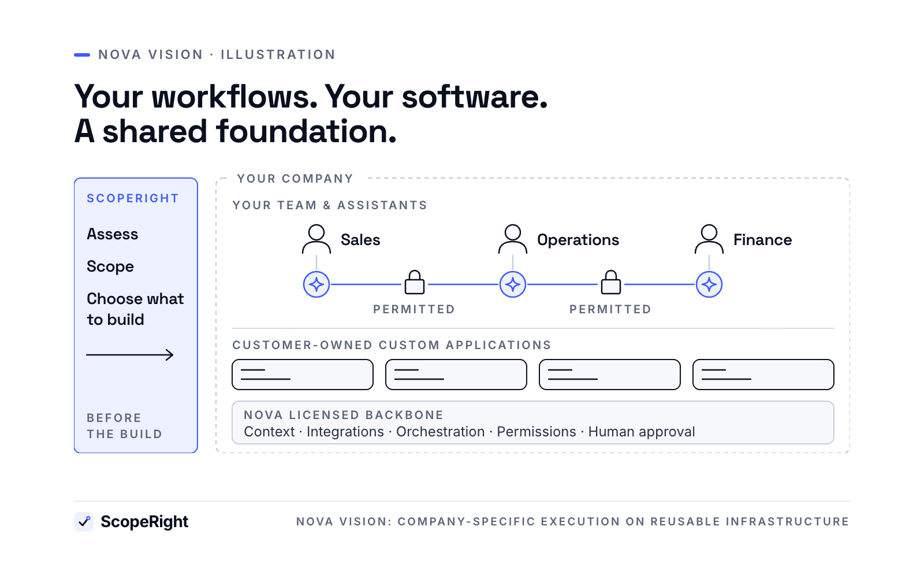Image resolution: width=924 pixels, height=578 pixels.
Task: Click the 'YOUR TEAM & ASSISTANTS' heading
Action: pyautogui.click(x=330, y=205)
